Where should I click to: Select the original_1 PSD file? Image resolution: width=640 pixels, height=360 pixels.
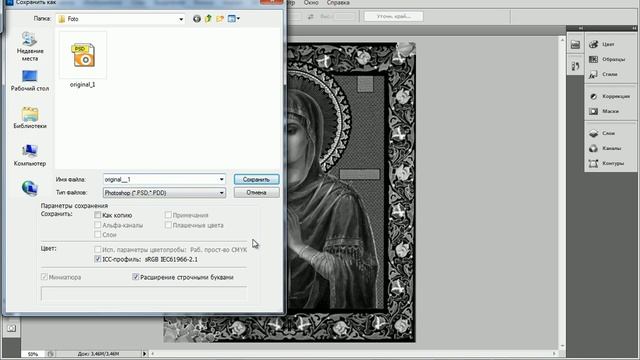(83, 60)
